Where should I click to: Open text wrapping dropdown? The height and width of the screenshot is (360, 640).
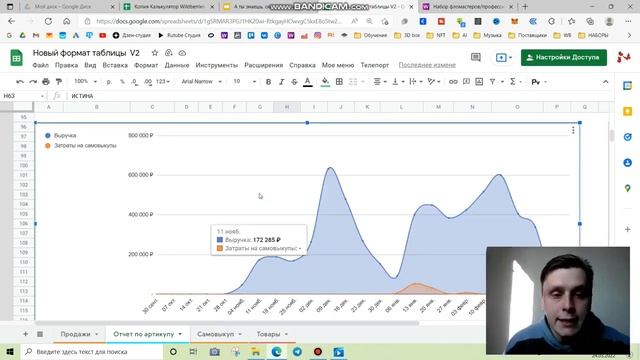coord(416,82)
